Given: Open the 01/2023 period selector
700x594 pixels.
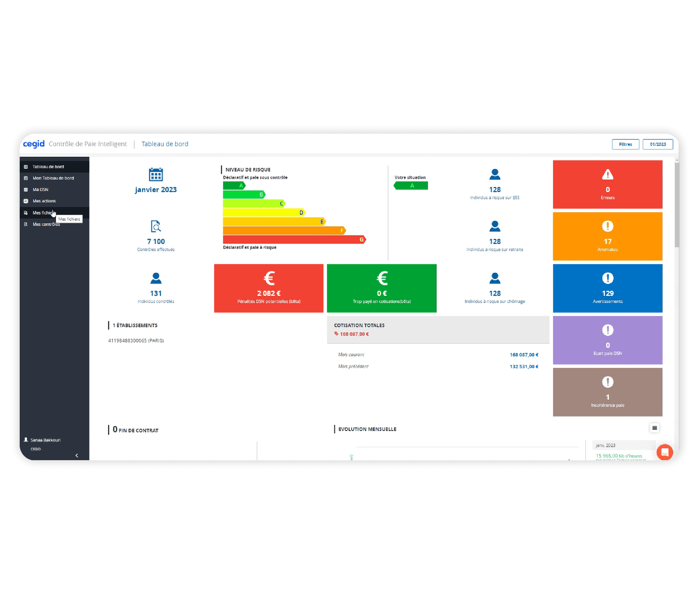Looking at the screenshot, I should click(657, 144).
